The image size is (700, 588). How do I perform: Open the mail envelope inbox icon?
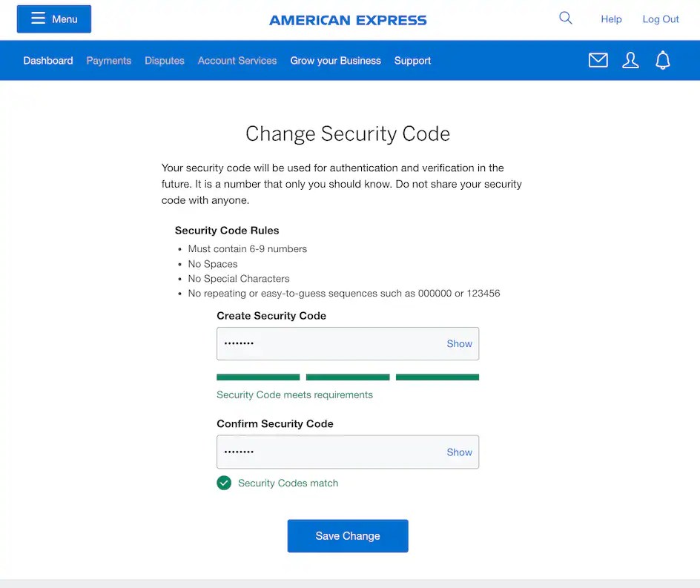point(598,60)
